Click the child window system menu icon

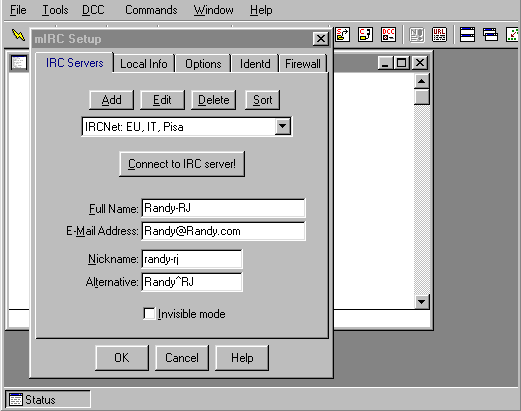click(x=19, y=63)
